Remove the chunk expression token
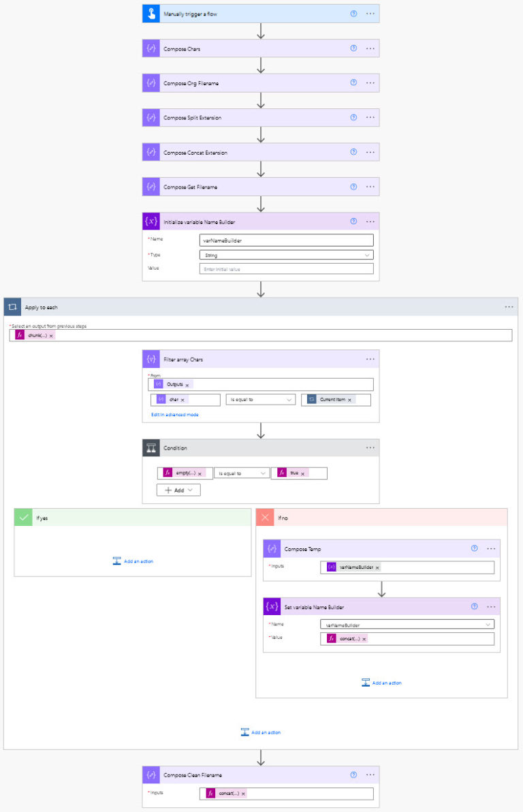 pos(51,336)
